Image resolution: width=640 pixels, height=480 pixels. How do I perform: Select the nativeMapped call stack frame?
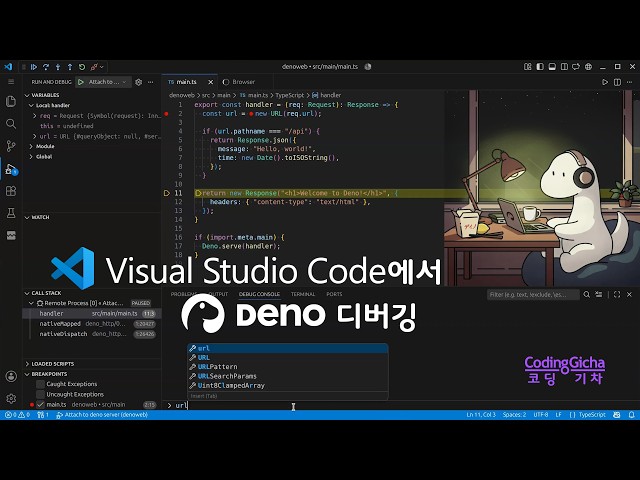pos(92,324)
